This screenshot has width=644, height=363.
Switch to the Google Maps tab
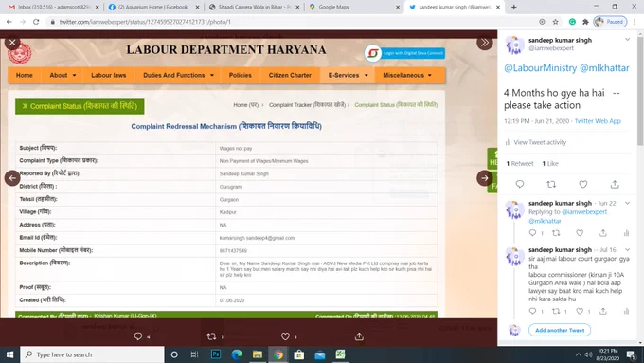pyautogui.click(x=353, y=7)
